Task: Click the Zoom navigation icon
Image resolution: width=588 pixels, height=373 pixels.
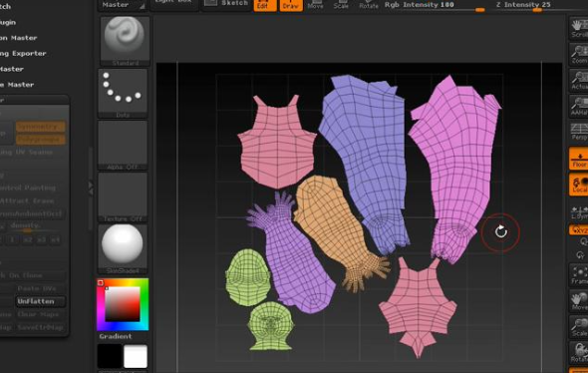Action: 579,55
